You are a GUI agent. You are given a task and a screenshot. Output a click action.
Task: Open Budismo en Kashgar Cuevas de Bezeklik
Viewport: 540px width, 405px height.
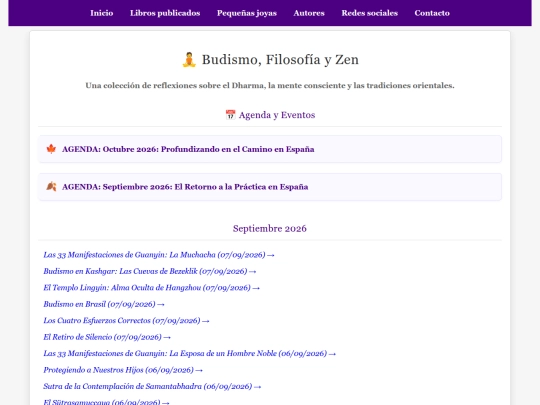pyautogui.click(x=150, y=271)
